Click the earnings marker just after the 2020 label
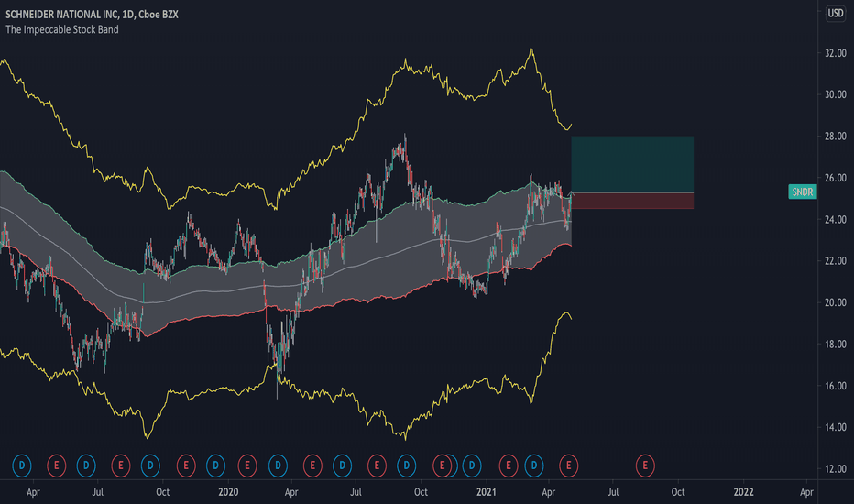The height and width of the screenshot is (504, 854). point(247,466)
